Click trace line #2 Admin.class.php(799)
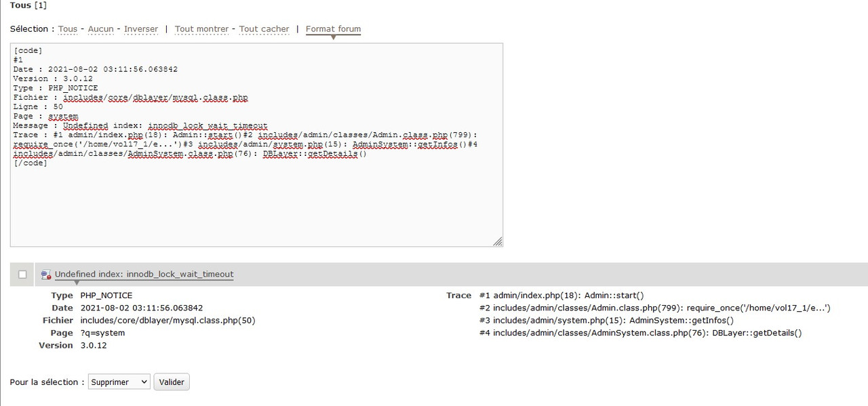The height and width of the screenshot is (406, 868). [x=655, y=308]
